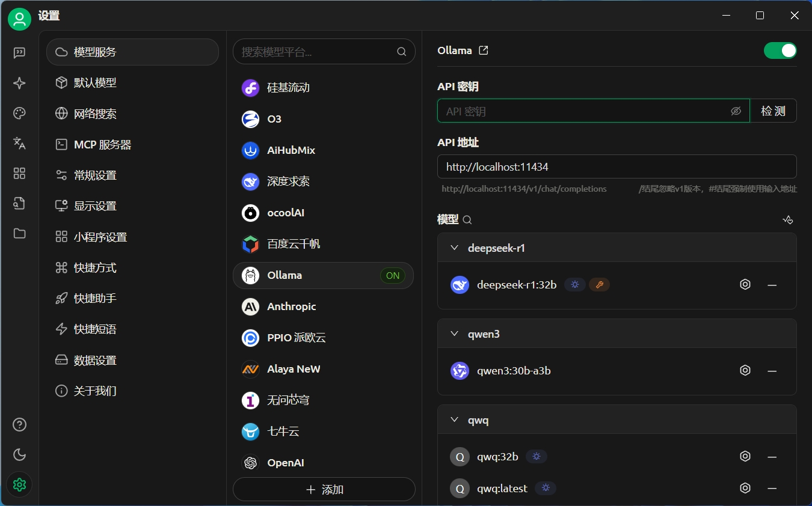Select the 百度云千帆 provider
Viewport: 812px width, 506px height.
pos(324,244)
